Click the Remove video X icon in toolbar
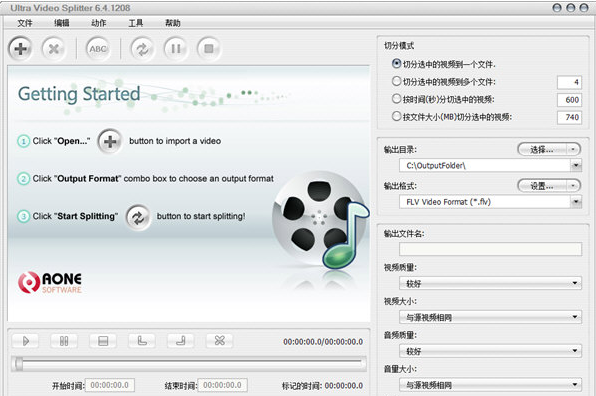 click(x=54, y=49)
